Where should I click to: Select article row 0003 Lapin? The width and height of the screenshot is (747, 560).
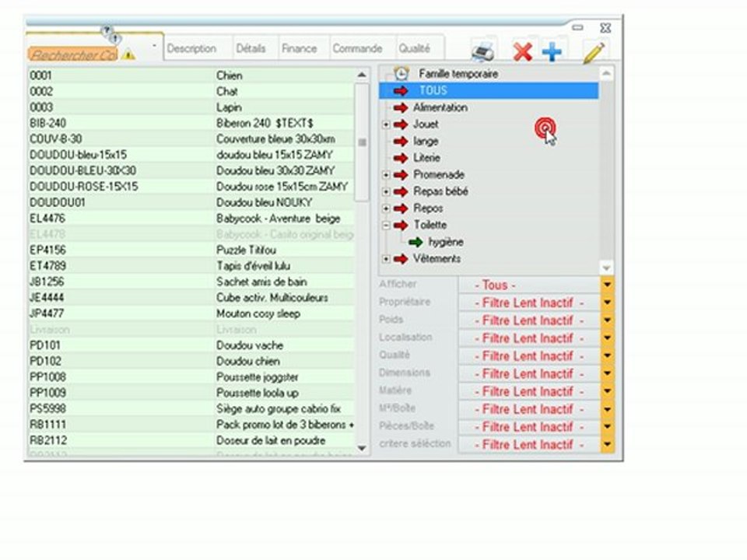(x=191, y=107)
